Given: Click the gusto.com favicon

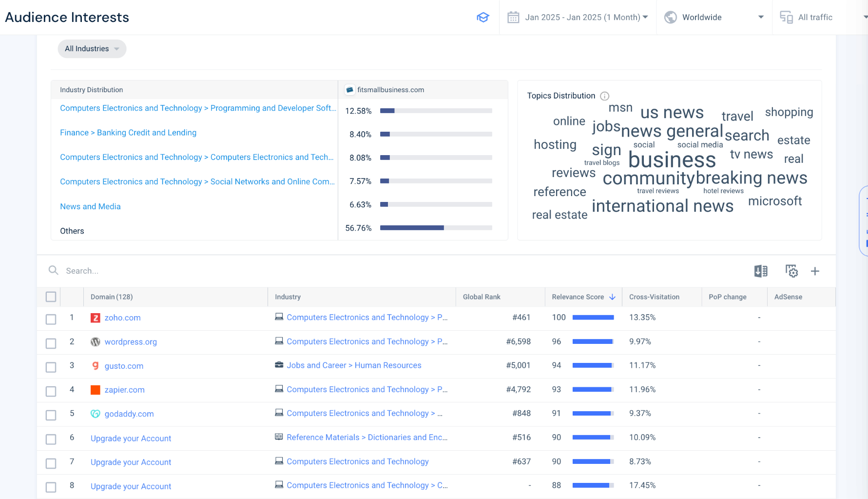Looking at the screenshot, I should pyautogui.click(x=96, y=366).
